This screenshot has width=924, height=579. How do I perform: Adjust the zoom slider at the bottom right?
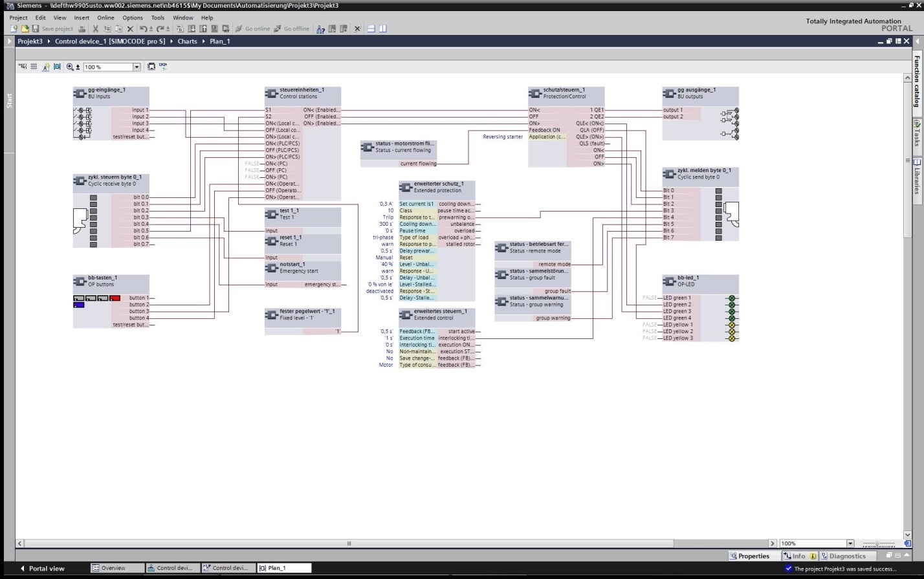point(877,544)
